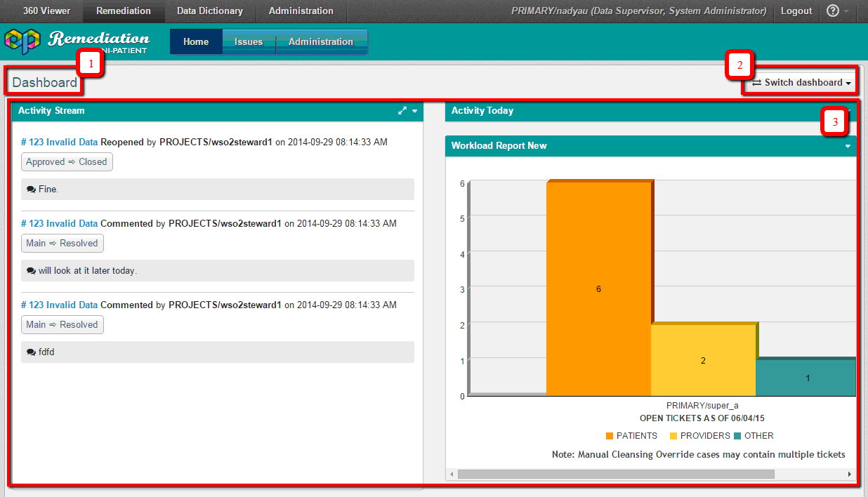868x497 pixels.
Task: Open Workload Report New panel caret menu
Action: [848, 146]
